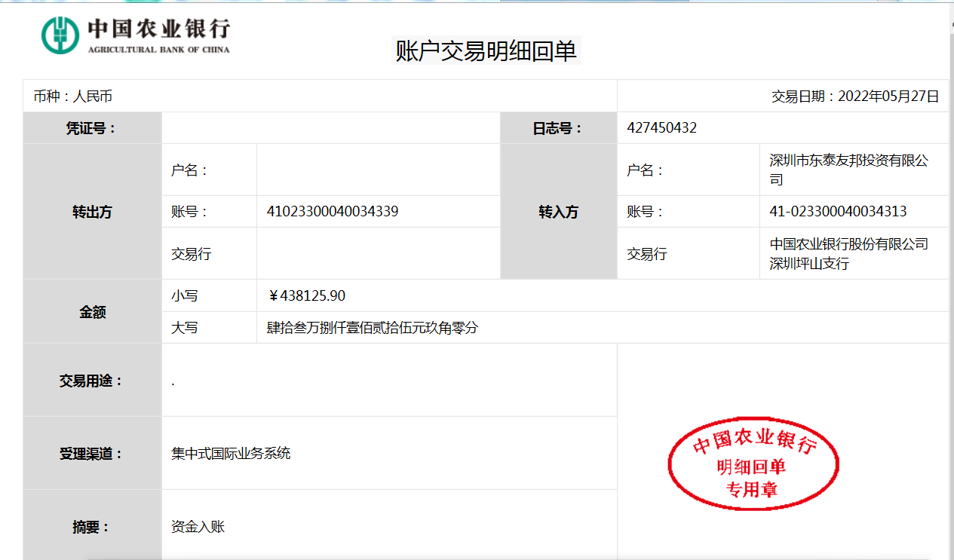This screenshot has width=954, height=560.
Task: Click the 金额 label cell
Action: click(93, 311)
